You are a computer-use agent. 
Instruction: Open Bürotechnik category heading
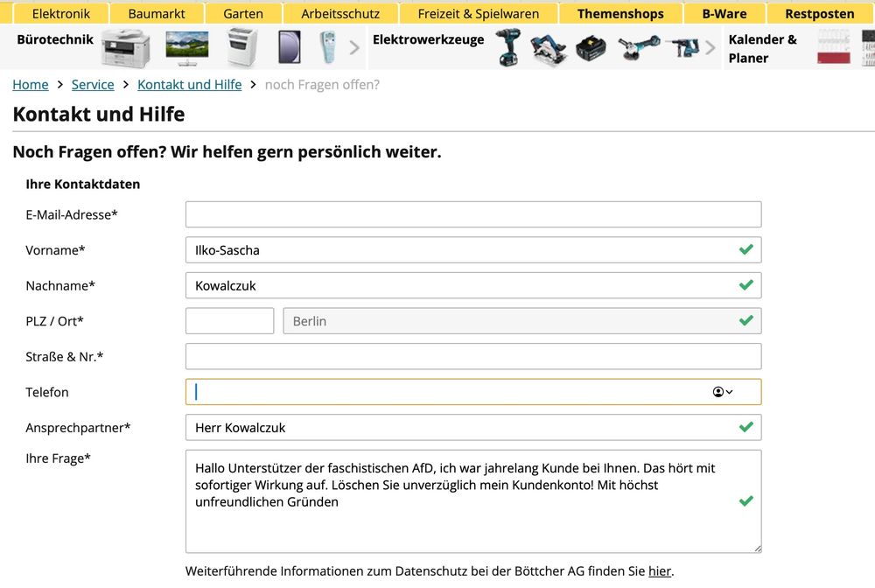(x=55, y=39)
